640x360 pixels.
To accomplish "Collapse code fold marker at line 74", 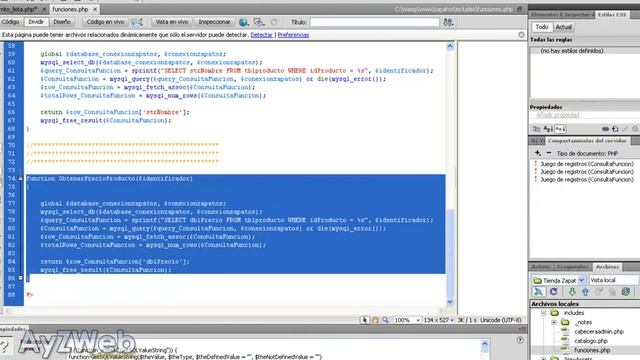I will point(20,178).
